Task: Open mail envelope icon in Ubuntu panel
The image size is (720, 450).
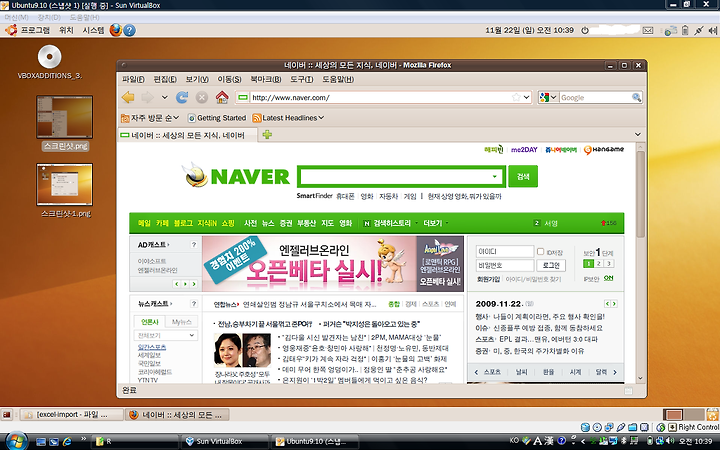Action: pos(647,30)
